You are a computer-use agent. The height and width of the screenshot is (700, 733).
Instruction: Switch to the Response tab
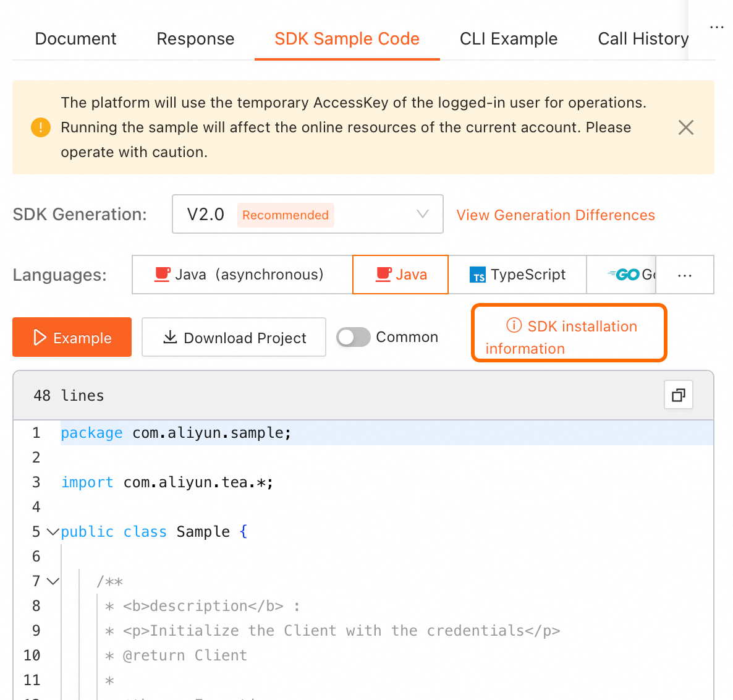click(x=195, y=39)
